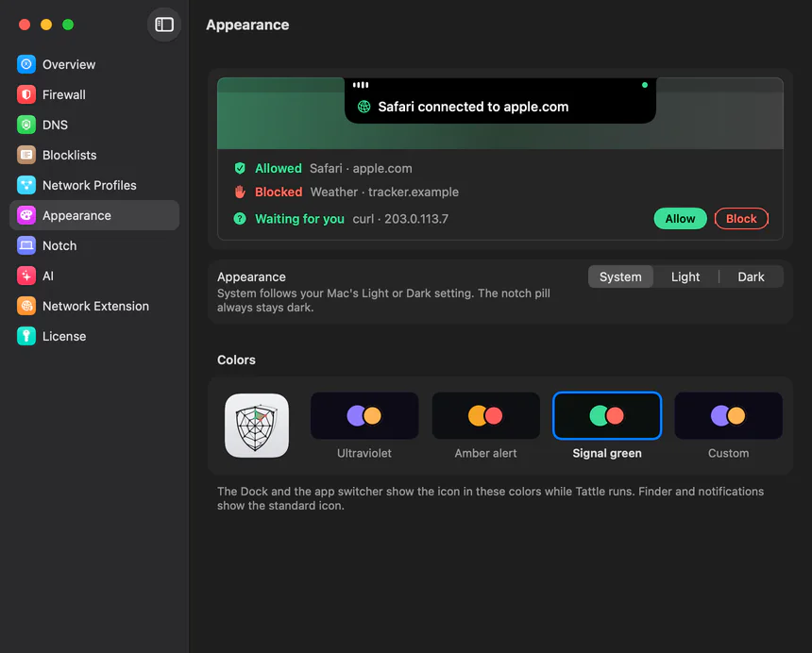Screen dimensions: 812x653
Task: Click the Appearance palette icon
Action: (26, 215)
